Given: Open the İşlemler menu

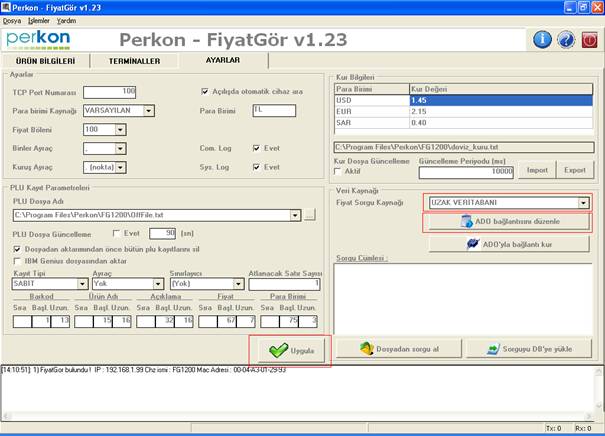Looking at the screenshot, I should tap(39, 21).
